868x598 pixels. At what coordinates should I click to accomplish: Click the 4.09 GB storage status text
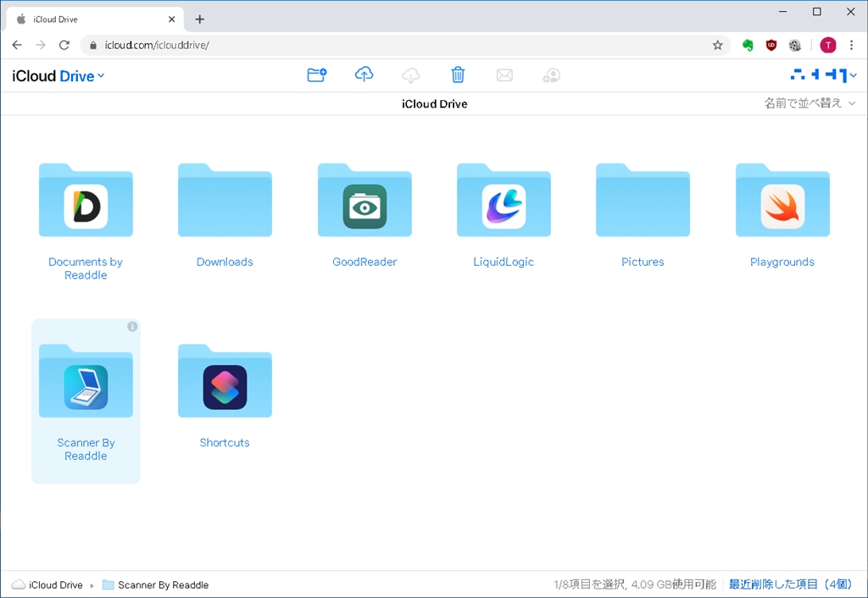click(634, 584)
